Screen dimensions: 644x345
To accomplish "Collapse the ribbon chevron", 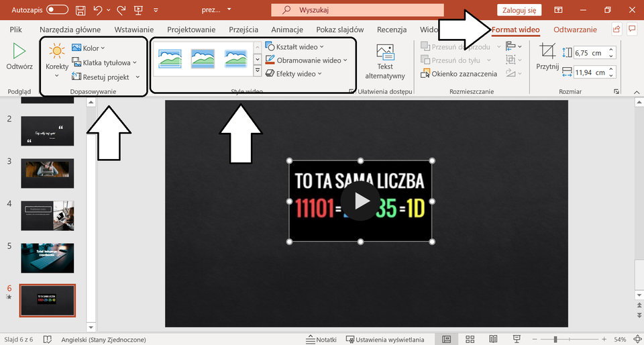I will point(637,92).
